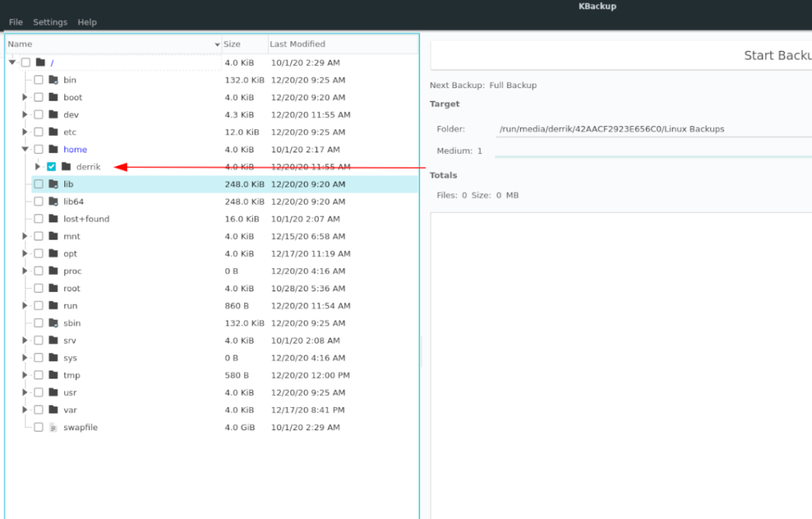Click the folder icon next to "derrik"
The height and width of the screenshot is (519, 812).
(65, 167)
